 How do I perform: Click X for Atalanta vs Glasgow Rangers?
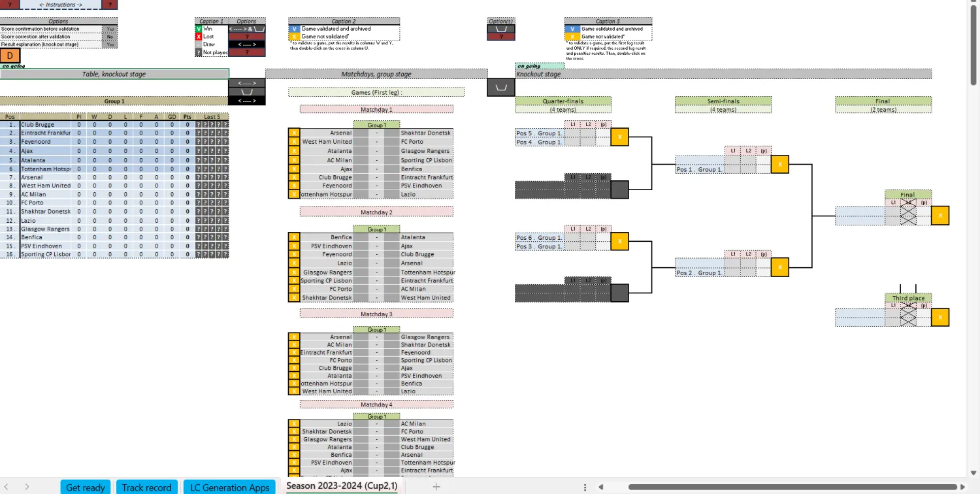pyautogui.click(x=294, y=151)
